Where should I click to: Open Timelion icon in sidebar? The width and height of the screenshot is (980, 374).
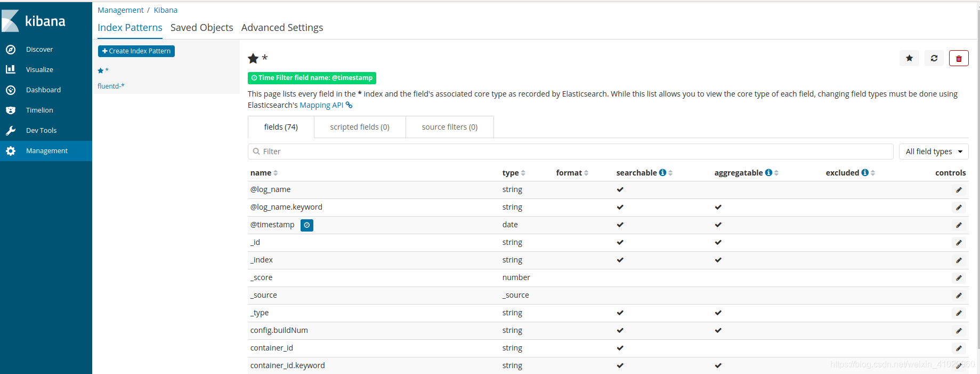(11, 110)
